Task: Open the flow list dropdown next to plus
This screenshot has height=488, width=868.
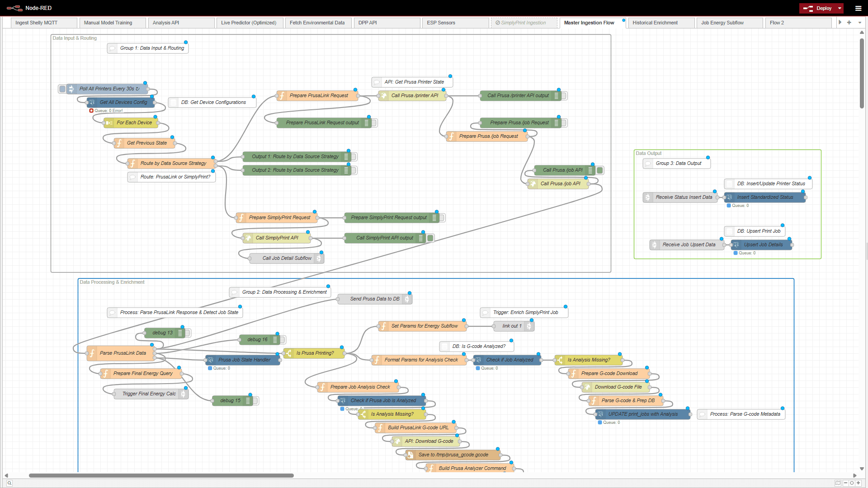Action: pyautogui.click(x=859, y=23)
